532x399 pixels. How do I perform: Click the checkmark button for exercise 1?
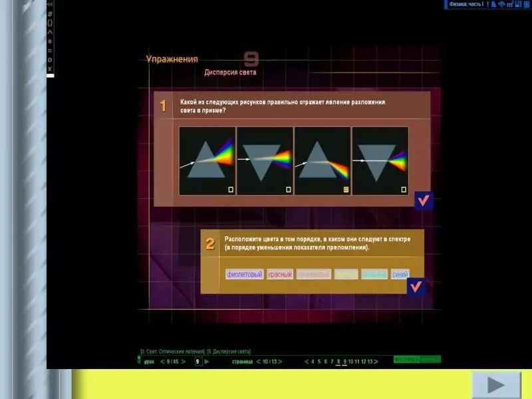(424, 201)
